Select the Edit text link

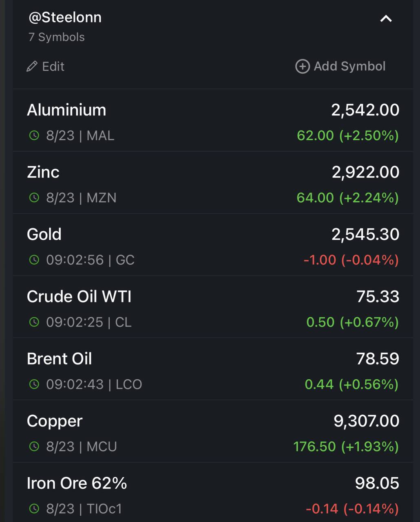coord(53,66)
